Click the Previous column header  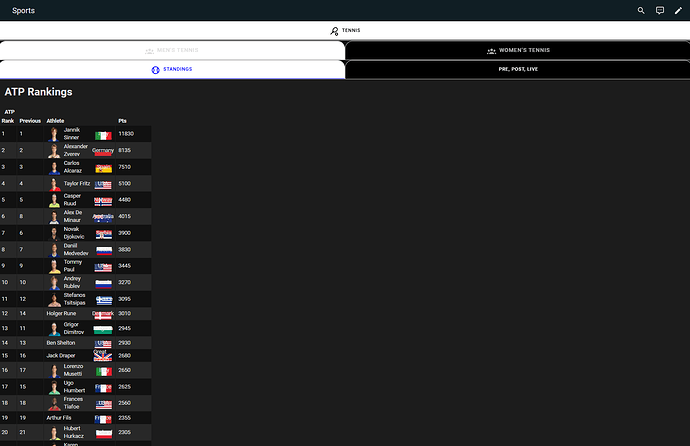point(30,121)
